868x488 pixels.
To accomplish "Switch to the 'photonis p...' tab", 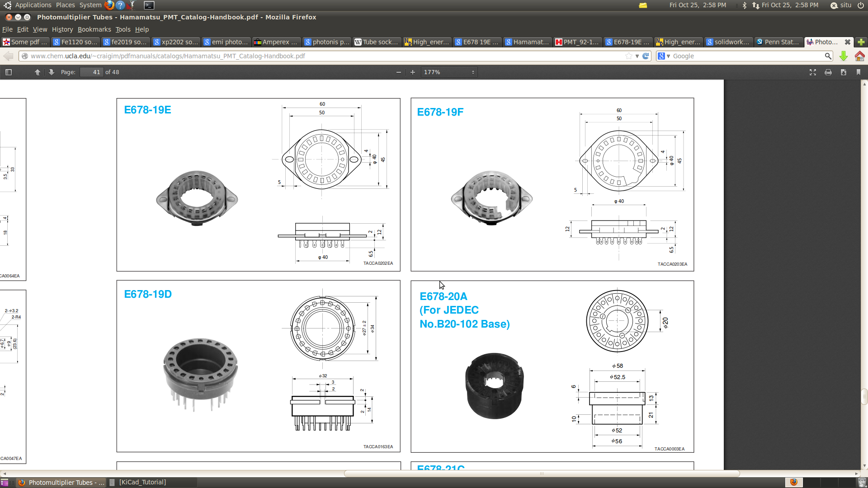I will tap(326, 42).
